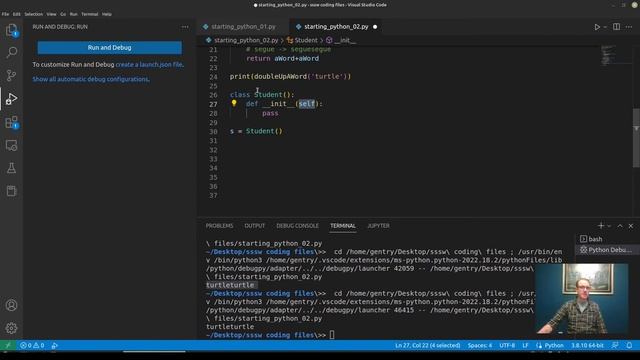Click the feedback icon in status bar
This screenshot has height=360, width=640.
point(615,345)
